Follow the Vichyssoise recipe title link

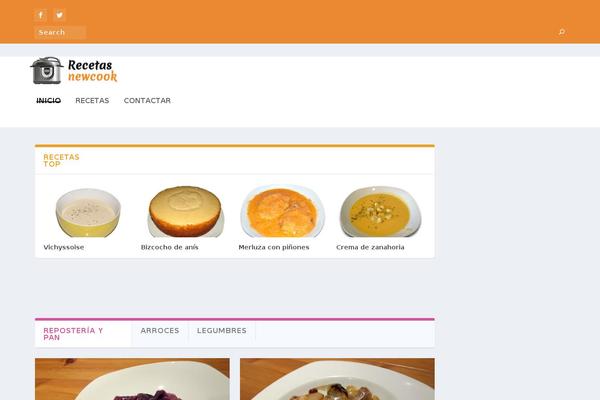pos(64,247)
